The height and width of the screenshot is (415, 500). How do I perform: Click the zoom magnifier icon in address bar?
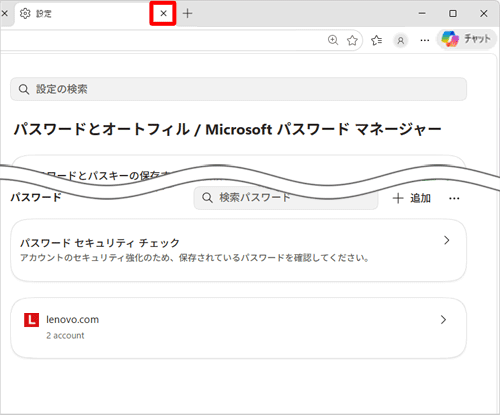pyautogui.click(x=333, y=40)
